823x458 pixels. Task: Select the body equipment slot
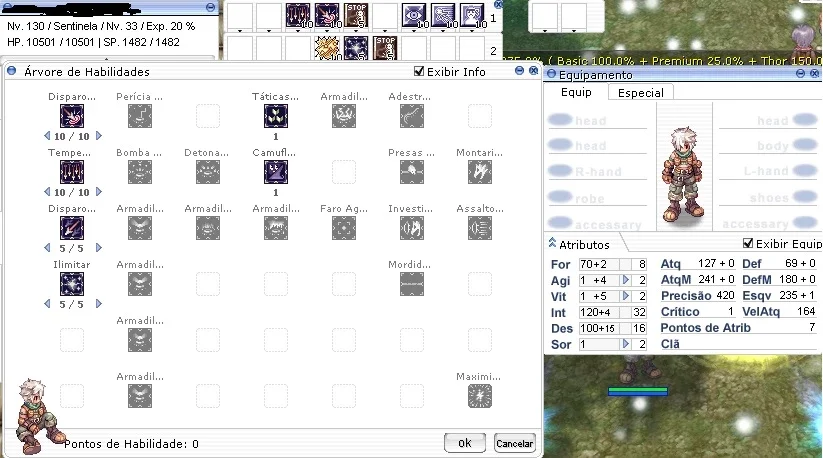click(767, 146)
